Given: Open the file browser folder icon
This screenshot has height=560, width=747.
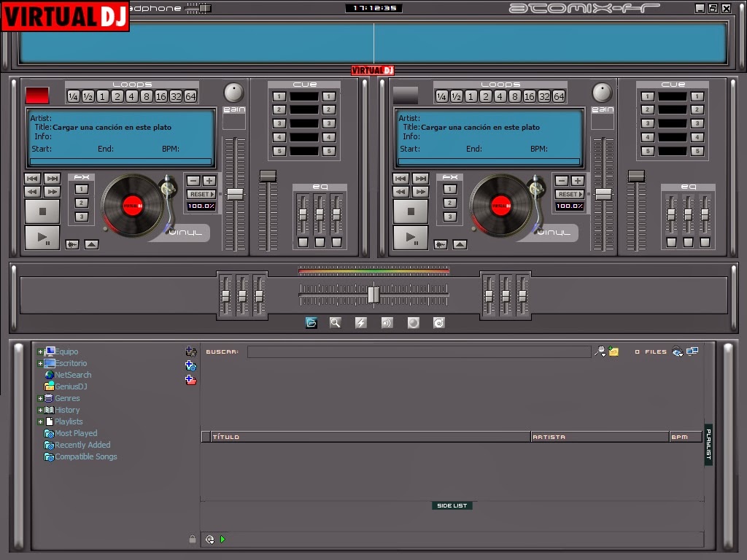Looking at the screenshot, I should point(311,322).
